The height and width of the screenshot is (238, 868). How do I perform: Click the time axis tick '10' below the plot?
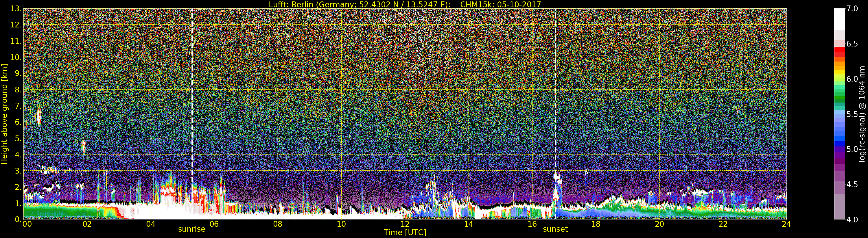click(341, 224)
